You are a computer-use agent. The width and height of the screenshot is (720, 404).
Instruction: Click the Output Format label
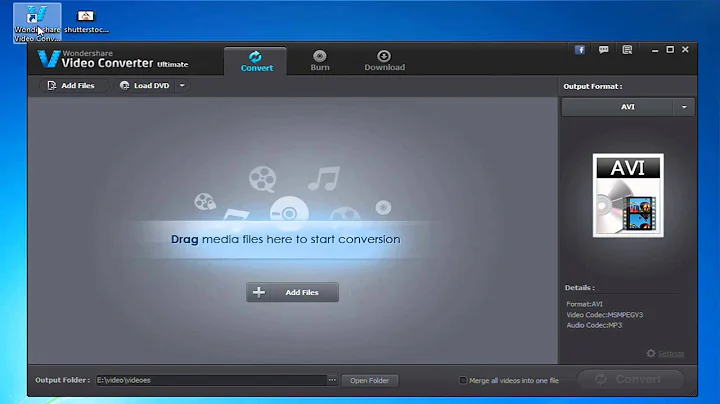point(593,86)
